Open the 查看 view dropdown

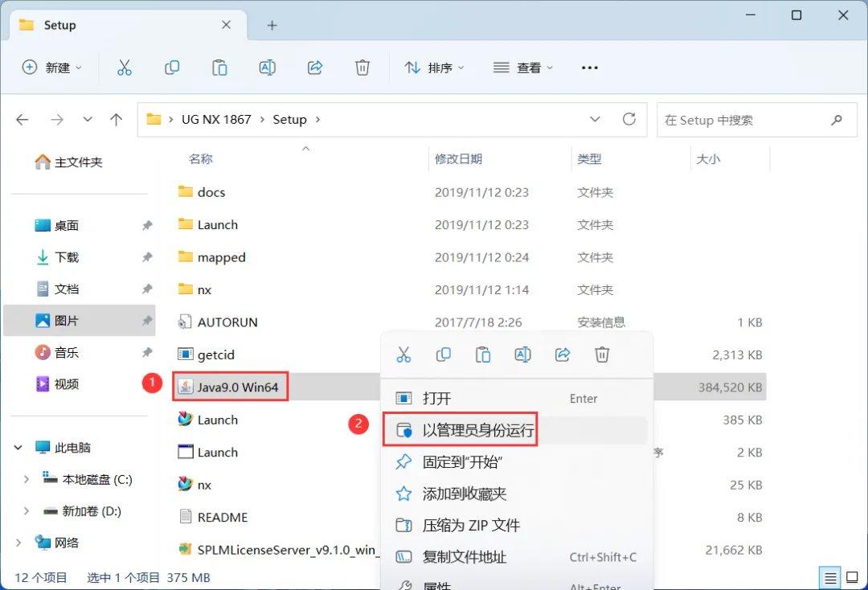click(523, 68)
